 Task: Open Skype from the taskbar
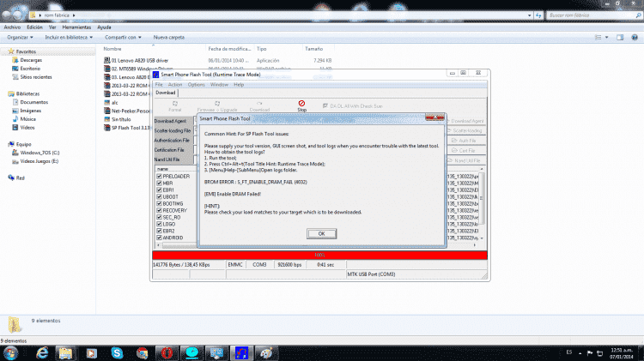click(117, 353)
